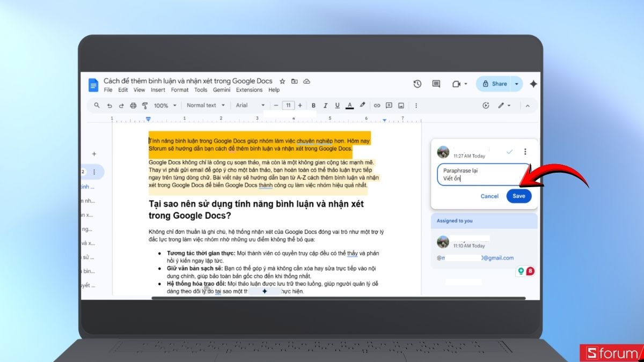Screen dimensions: 644x362
Task: Click the search menus magnifier icon
Action: click(x=97, y=105)
